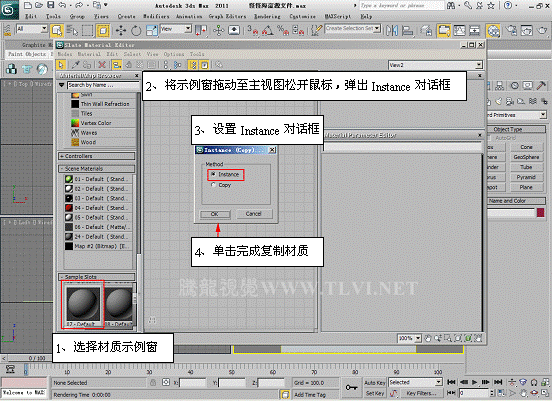
Task: Toggle the Window/Crossing selection button
Action: (103, 31)
